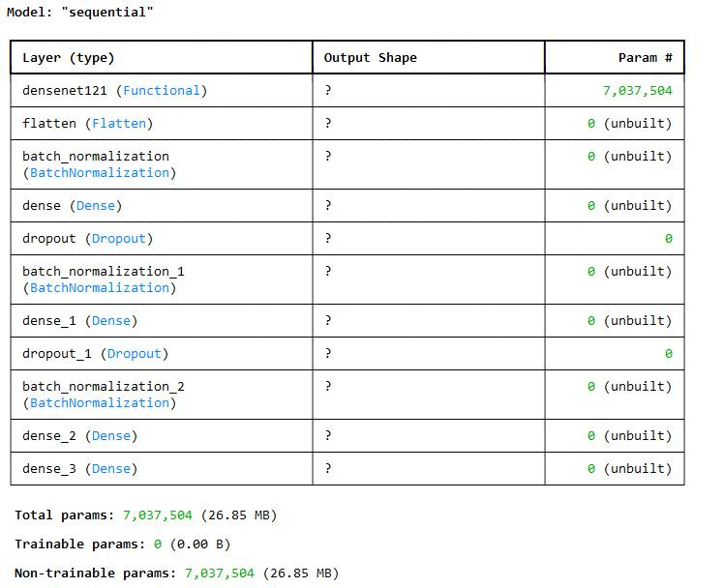This screenshot has height=588, width=723.
Task: Click the densenet121 Functional layer name
Action: click(x=115, y=90)
